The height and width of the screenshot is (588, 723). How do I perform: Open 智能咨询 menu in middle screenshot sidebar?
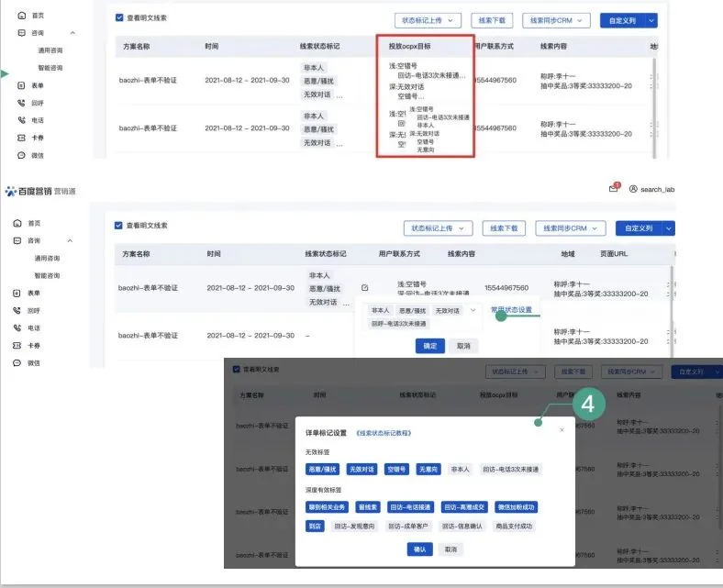click(x=47, y=276)
